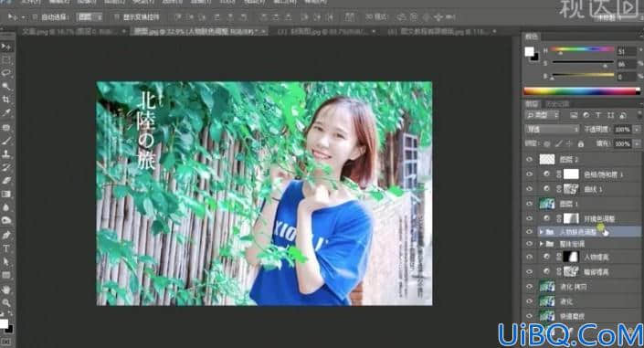The image size is (644, 348).
Task: Select the Move tool
Action: pyautogui.click(x=6, y=47)
